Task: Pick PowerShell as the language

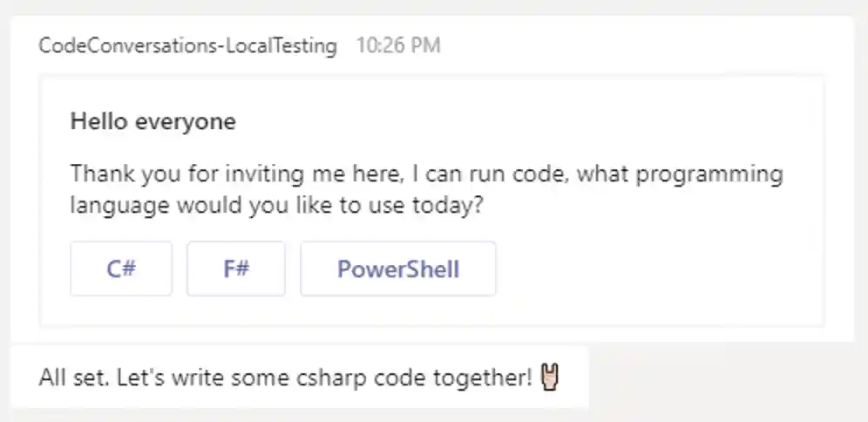Action: click(x=398, y=269)
